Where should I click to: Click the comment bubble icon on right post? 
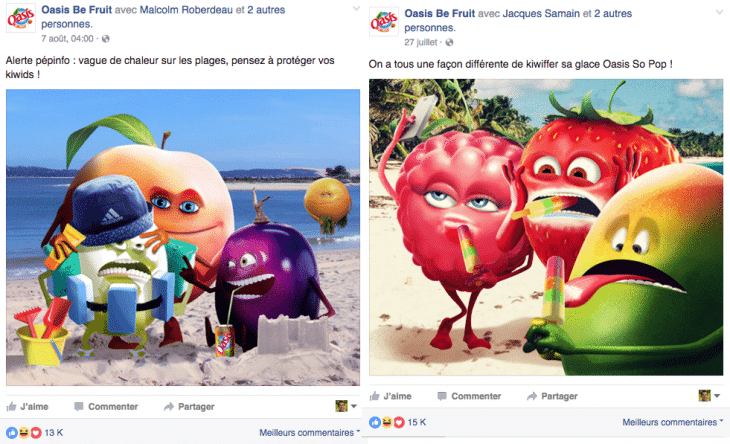click(x=442, y=396)
